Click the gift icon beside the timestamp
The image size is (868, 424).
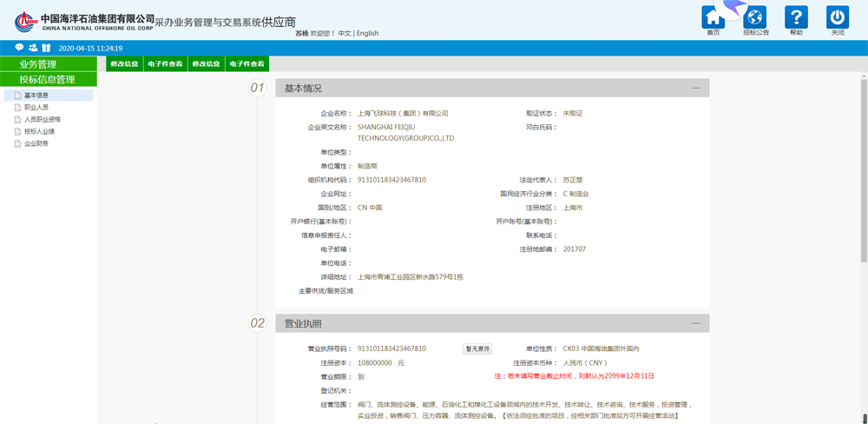click(x=46, y=48)
